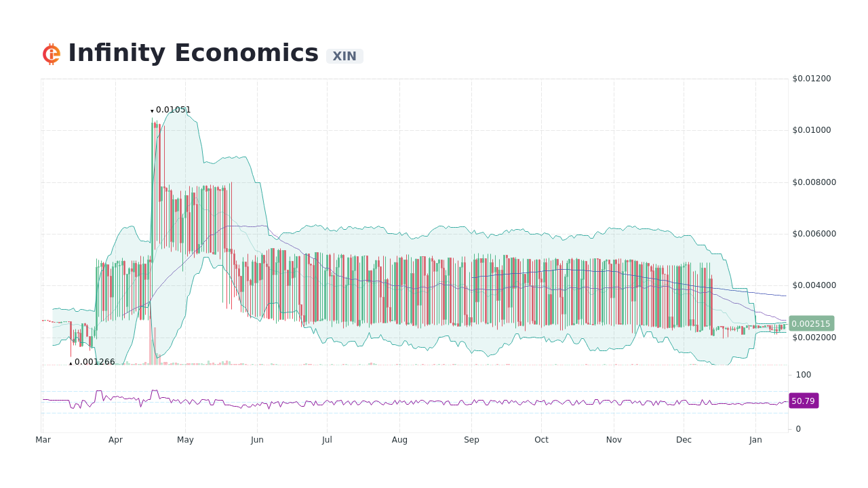868x488 pixels.
Task: Click the Infinity Economics title heading
Action: 193,52
